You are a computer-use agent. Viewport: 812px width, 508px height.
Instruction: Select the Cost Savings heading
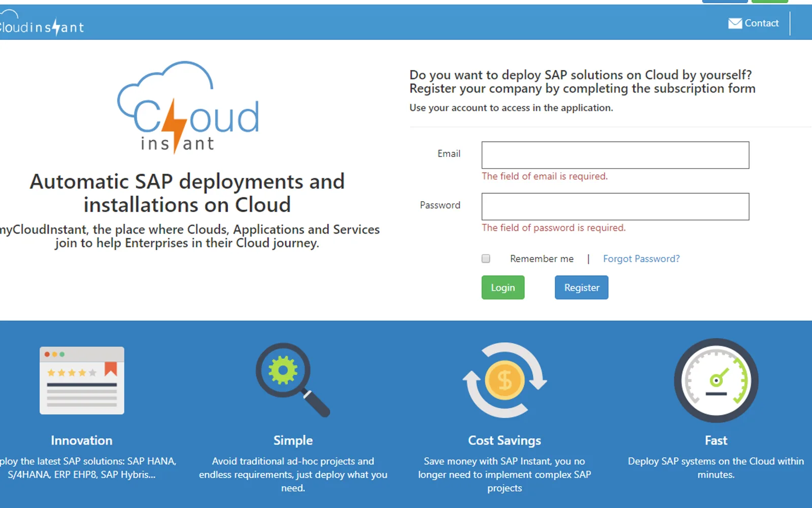pyautogui.click(x=504, y=440)
